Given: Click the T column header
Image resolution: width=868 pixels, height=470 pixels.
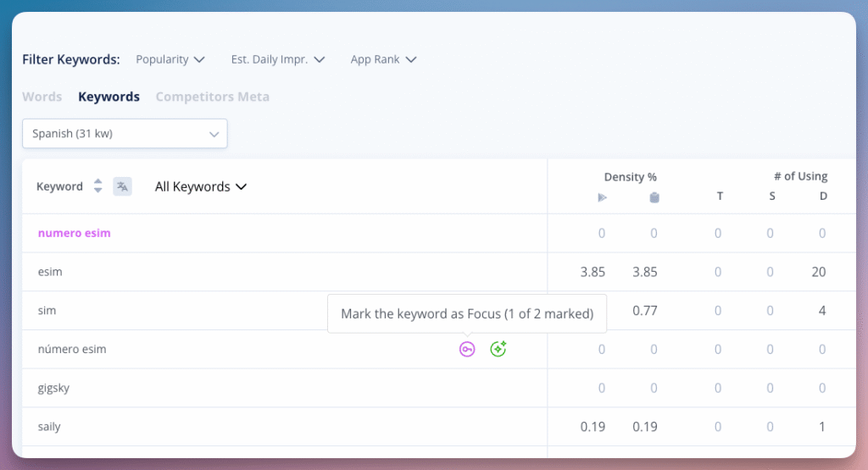Looking at the screenshot, I should (x=720, y=196).
